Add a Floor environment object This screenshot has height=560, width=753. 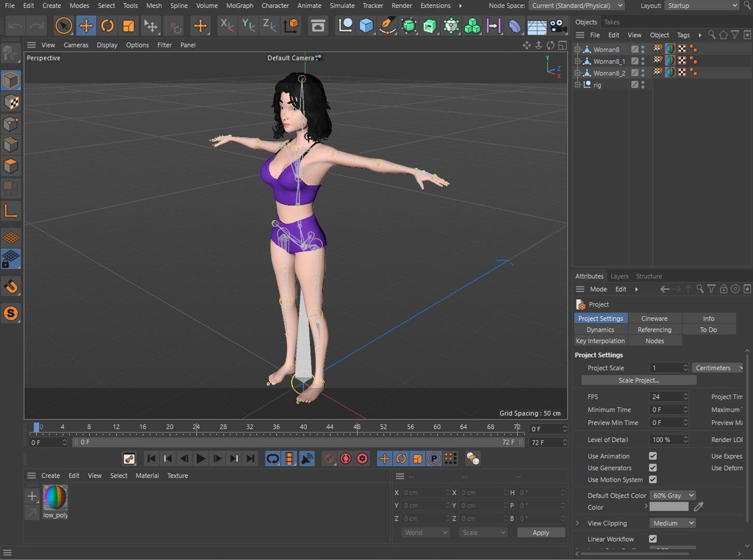537,25
